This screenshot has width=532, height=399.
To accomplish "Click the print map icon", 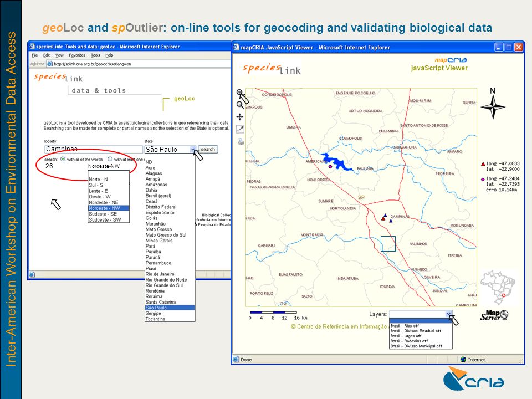I will pos(241,141).
